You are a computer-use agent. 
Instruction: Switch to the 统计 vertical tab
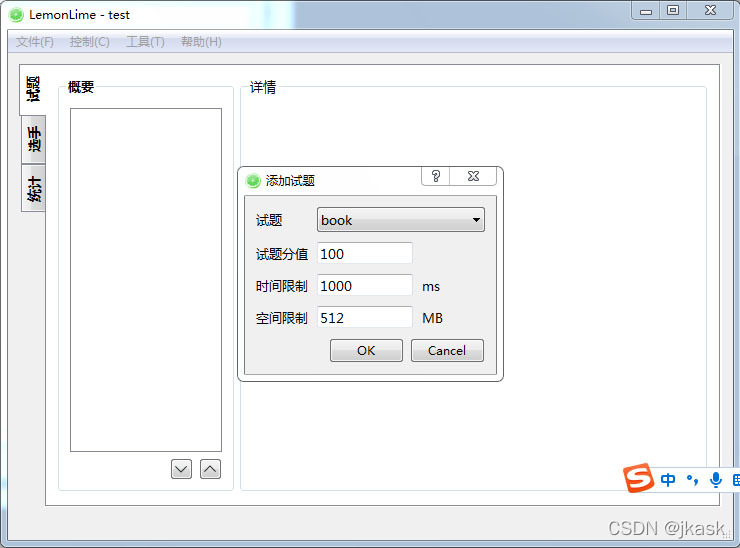tap(34, 188)
